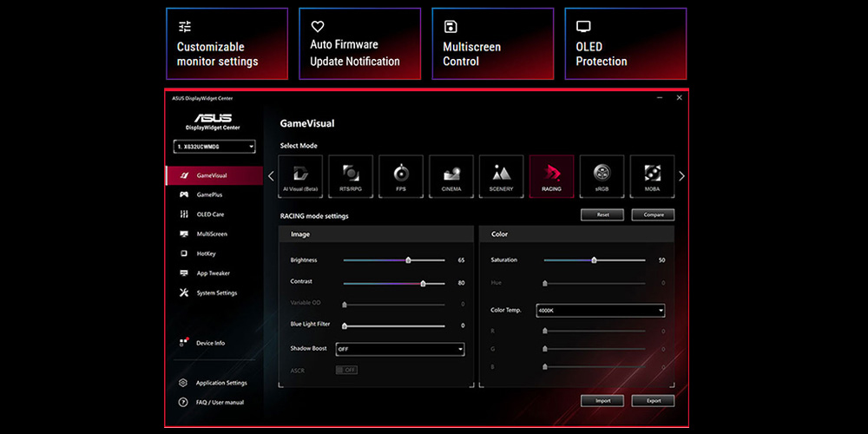This screenshot has height=434, width=868.
Task: Click the R color channel slider
Action: (595, 331)
